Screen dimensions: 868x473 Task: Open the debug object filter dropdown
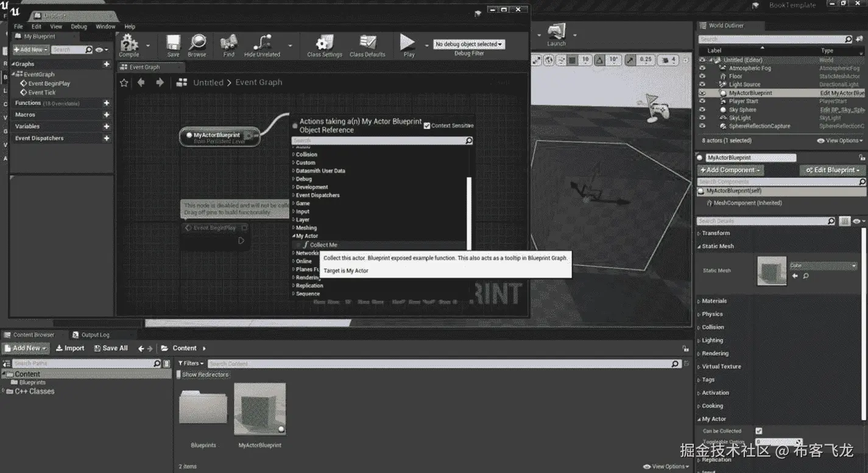point(469,44)
